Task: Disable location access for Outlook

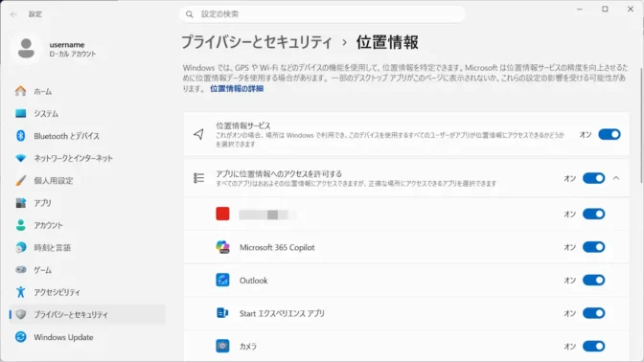Action: coord(593,281)
